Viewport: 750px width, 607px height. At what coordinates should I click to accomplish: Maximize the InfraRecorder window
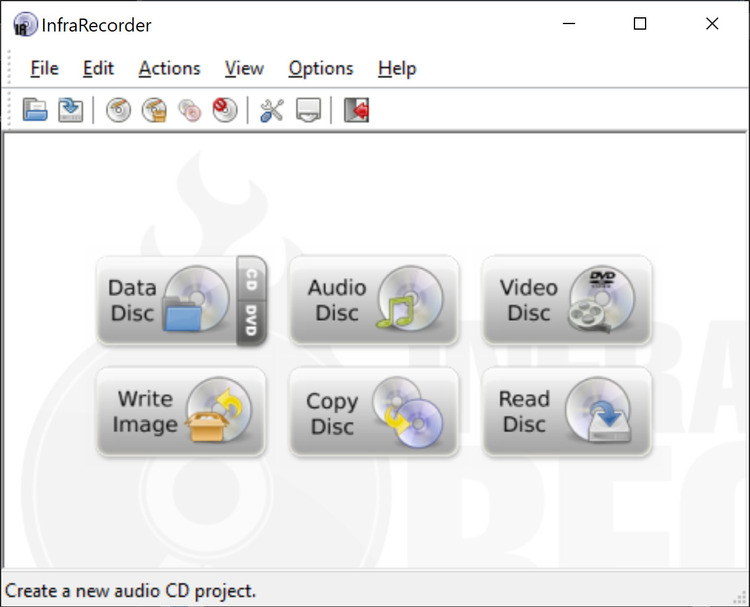coord(640,23)
